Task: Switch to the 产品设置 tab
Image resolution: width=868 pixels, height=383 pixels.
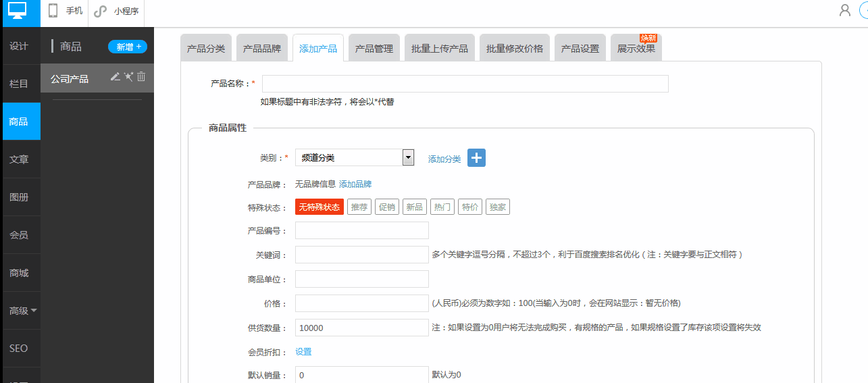Action: [x=580, y=48]
